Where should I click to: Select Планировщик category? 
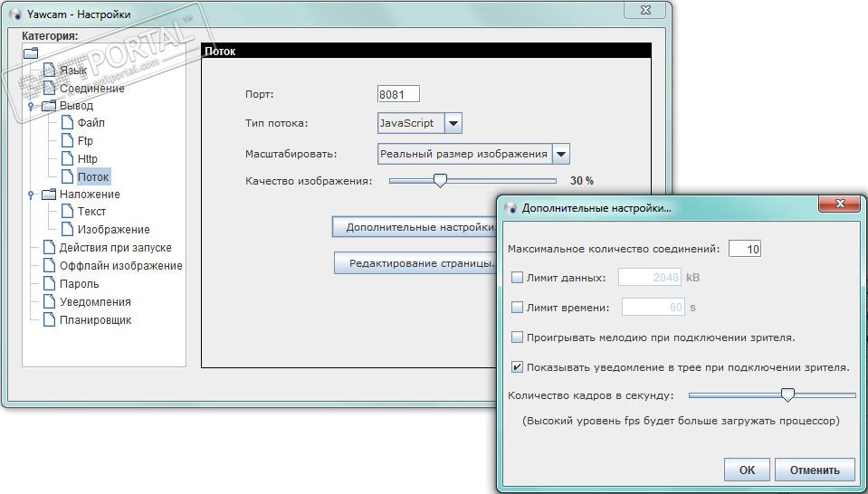[x=95, y=319]
